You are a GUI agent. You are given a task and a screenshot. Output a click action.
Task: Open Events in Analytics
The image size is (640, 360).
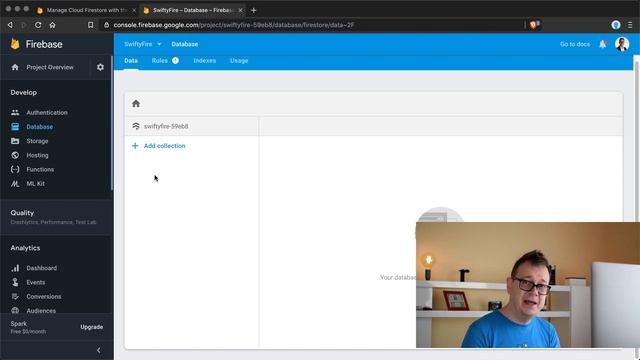(x=36, y=282)
